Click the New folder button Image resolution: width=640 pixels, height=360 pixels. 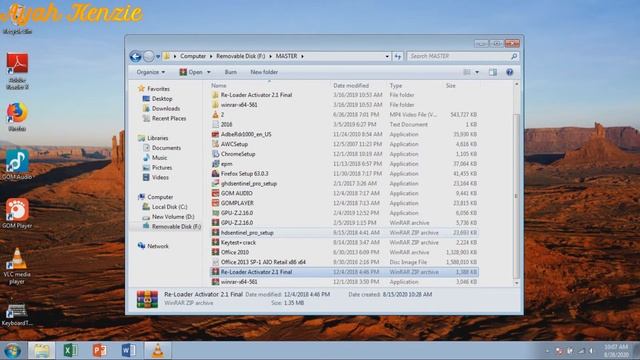pyautogui.click(x=264, y=72)
